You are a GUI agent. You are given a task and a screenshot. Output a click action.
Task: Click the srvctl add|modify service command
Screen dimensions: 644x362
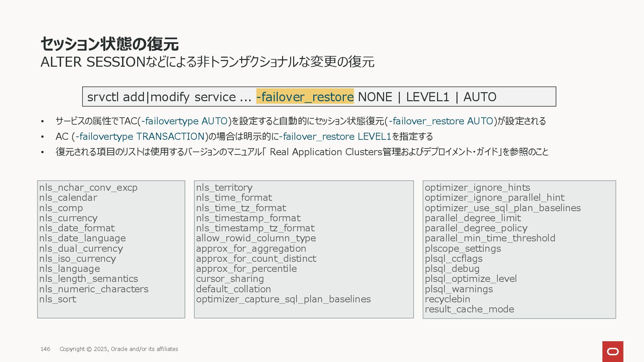319,97
